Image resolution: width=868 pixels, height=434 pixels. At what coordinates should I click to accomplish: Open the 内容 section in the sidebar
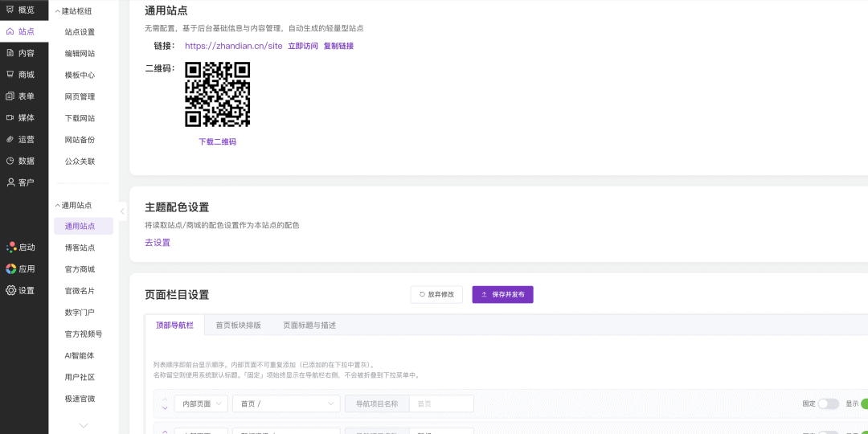(20, 53)
